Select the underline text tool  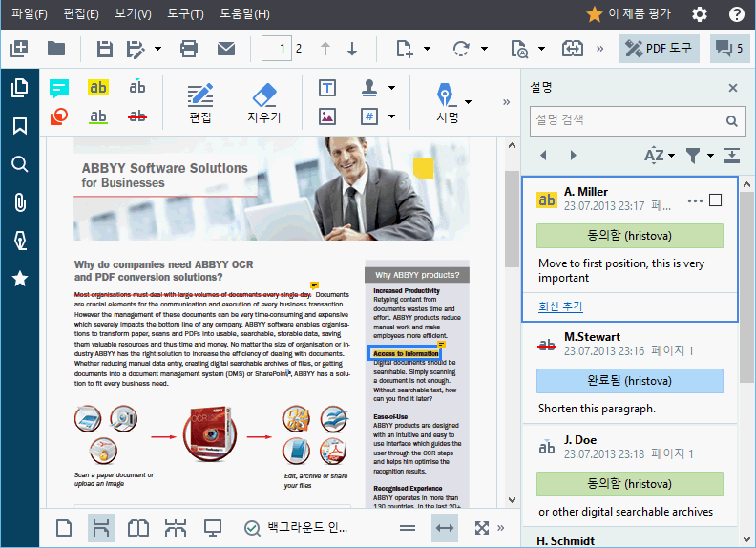coord(98,116)
